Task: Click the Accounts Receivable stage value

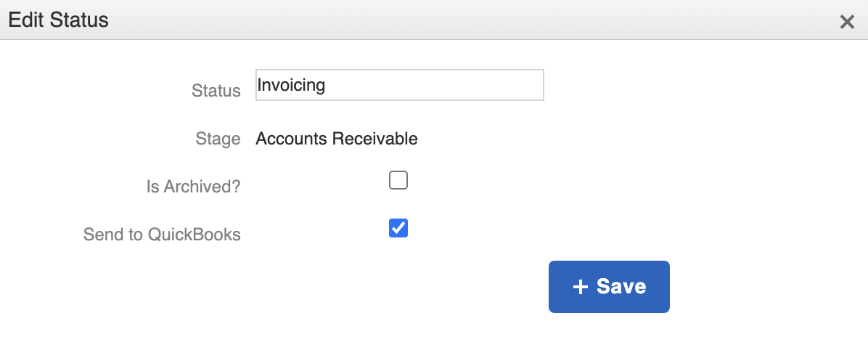Action: pyautogui.click(x=337, y=138)
